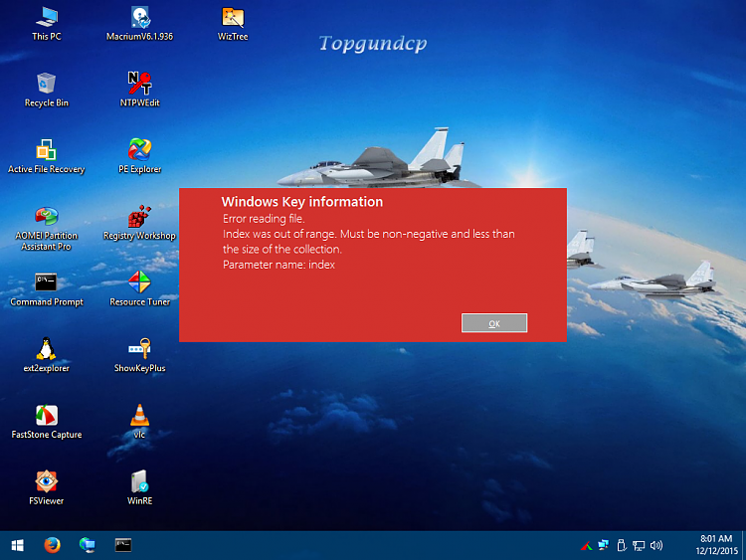Click the "Windows Key information" dialog title
The width and height of the screenshot is (746, 560).
(x=302, y=202)
